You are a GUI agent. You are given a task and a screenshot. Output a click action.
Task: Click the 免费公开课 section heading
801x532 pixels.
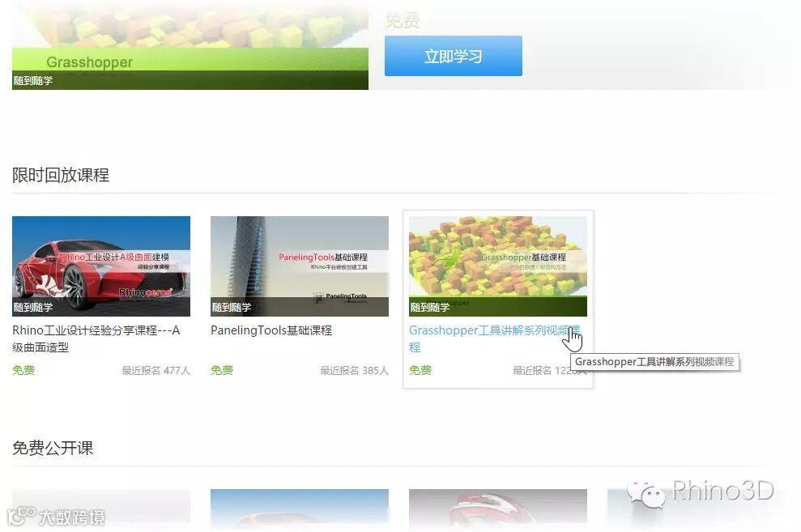[x=53, y=448]
